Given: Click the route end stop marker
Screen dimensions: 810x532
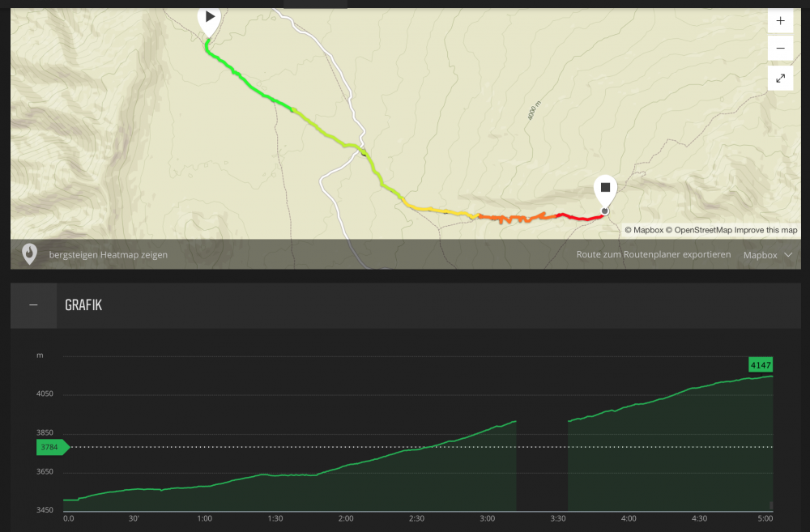Looking at the screenshot, I should click(605, 189).
